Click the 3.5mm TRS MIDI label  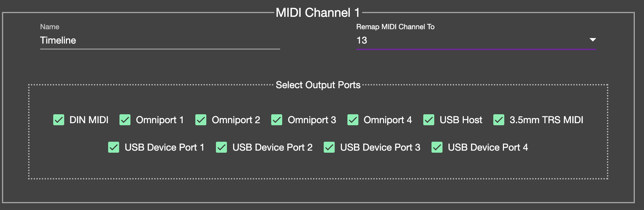click(x=546, y=120)
